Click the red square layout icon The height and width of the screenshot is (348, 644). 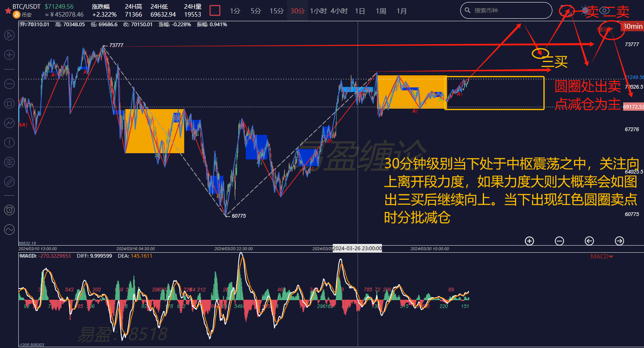click(x=215, y=10)
